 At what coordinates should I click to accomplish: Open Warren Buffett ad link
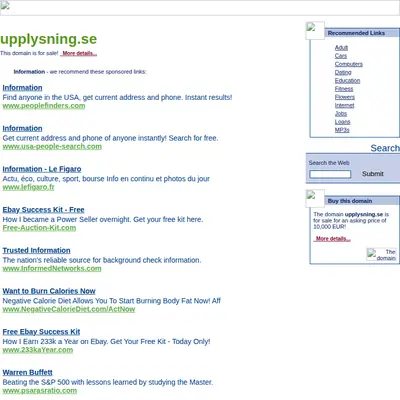(27, 372)
